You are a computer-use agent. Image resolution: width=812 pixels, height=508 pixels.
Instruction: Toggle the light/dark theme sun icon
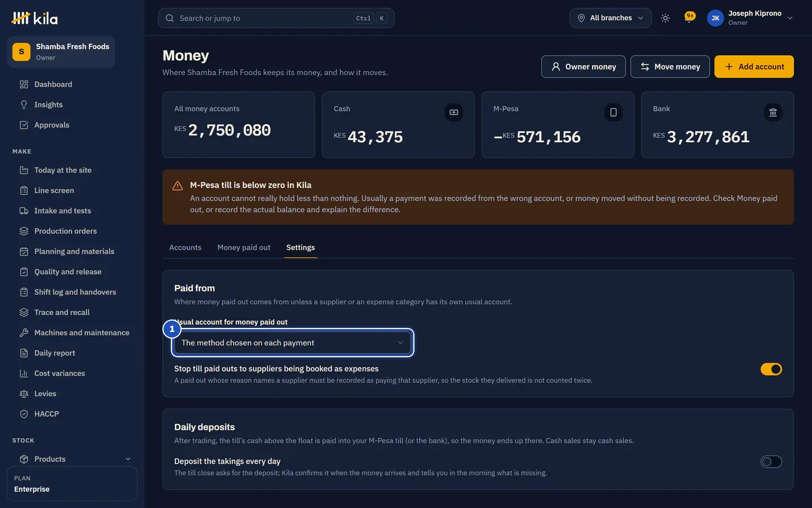(x=665, y=18)
